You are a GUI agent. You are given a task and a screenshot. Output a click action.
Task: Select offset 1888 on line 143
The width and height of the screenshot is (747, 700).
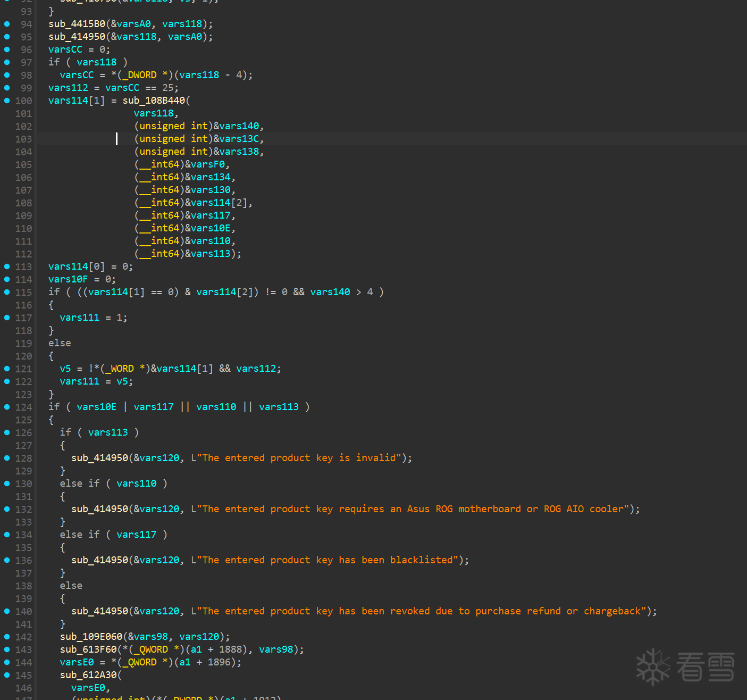tap(230, 649)
